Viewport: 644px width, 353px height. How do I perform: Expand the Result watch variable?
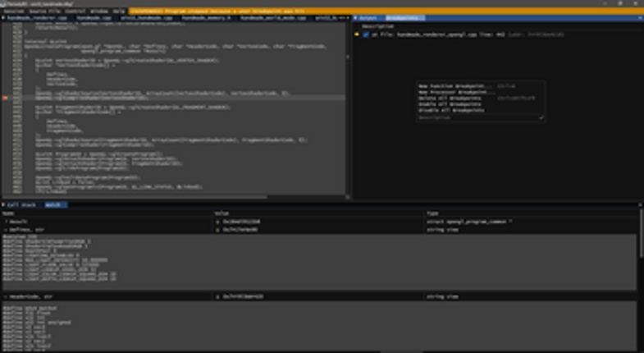tap(5, 222)
